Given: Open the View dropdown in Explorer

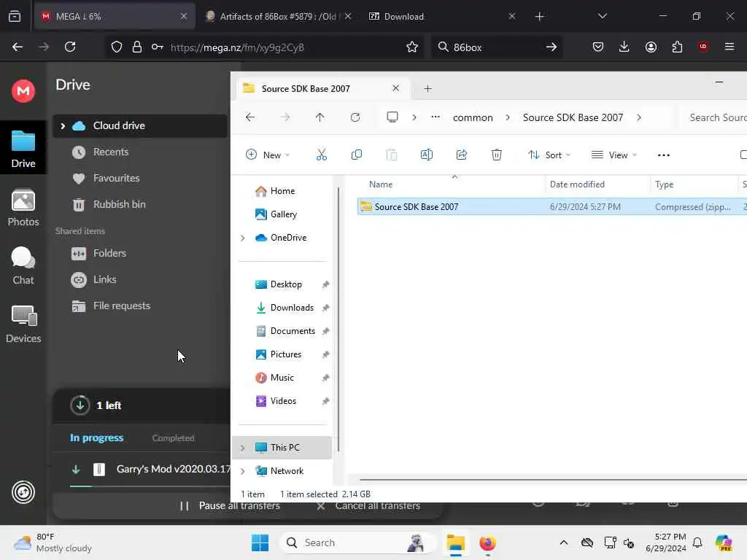Looking at the screenshot, I should click(x=614, y=155).
